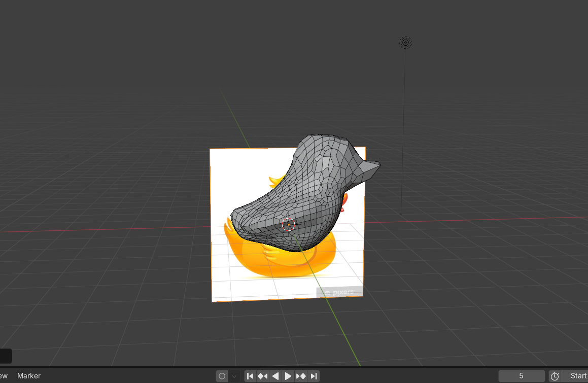Click the current frame field showing 5
Screen dimensions: 588x383
521,376
